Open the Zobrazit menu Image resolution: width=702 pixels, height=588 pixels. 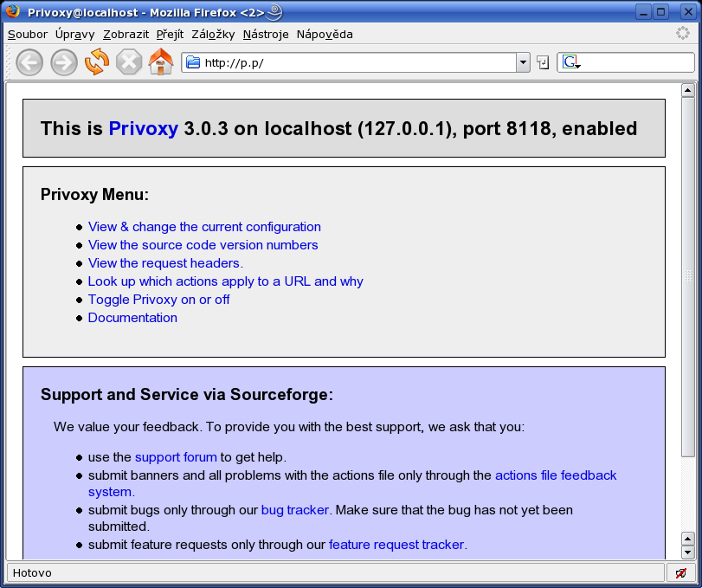pyautogui.click(x=126, y=35)
